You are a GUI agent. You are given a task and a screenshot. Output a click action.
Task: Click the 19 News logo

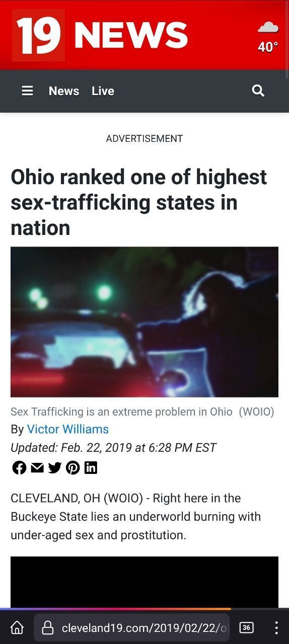point(100,35)
